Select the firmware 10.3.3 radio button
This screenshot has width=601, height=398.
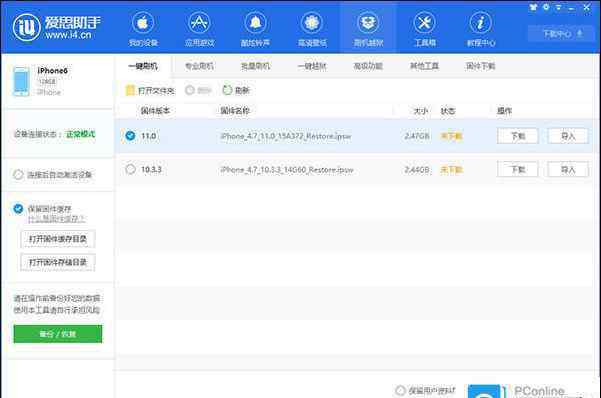[x=130, y=169]
